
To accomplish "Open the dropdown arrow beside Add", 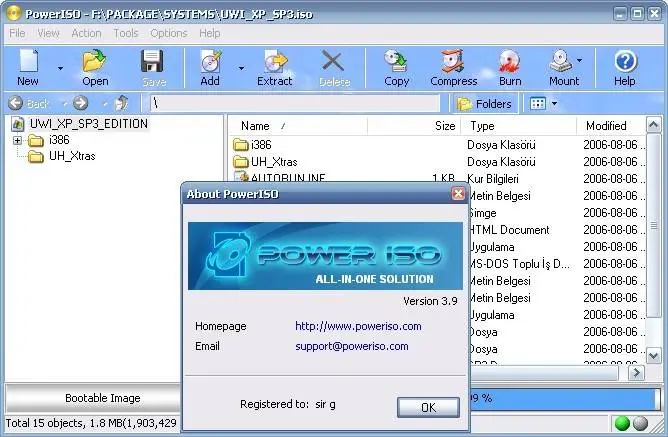I will pyautogui.click(x=242, y=68).
